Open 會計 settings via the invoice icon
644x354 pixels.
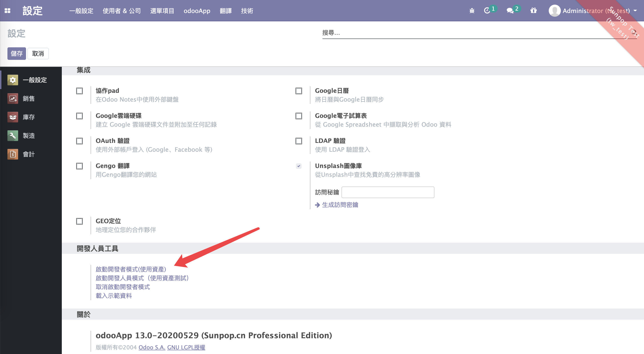pyautogui.click(x=13, y=154)
